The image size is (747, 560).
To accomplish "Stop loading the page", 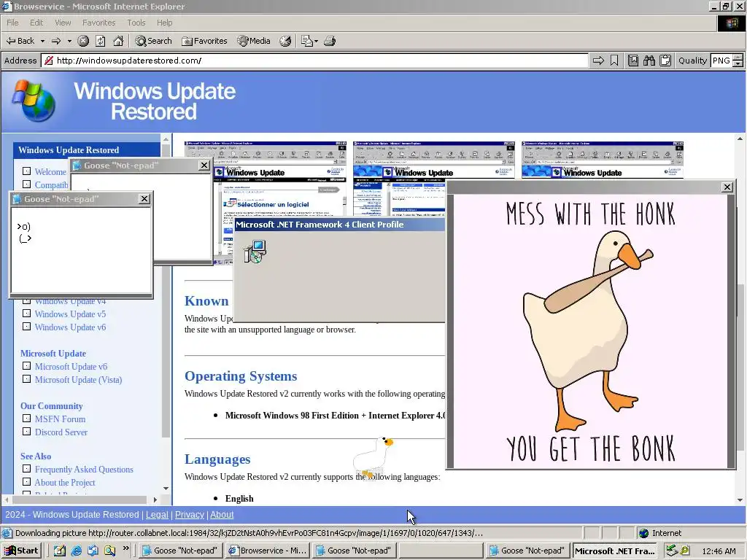I will point(83,41).
